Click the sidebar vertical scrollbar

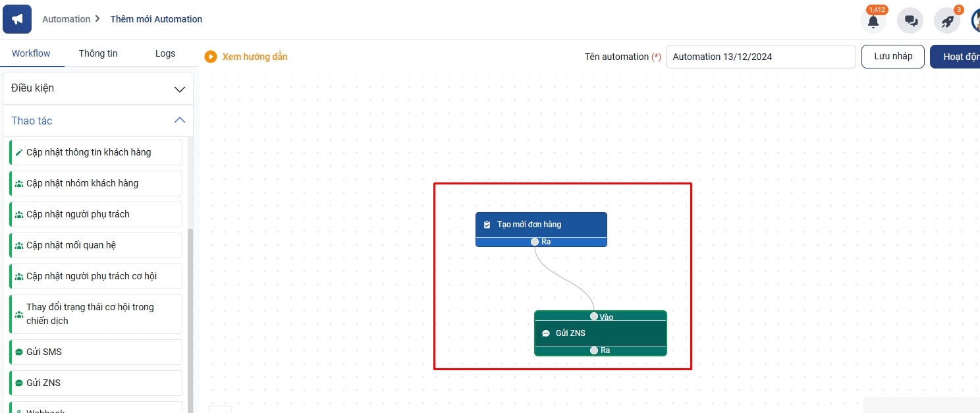[x=191, y=316]
